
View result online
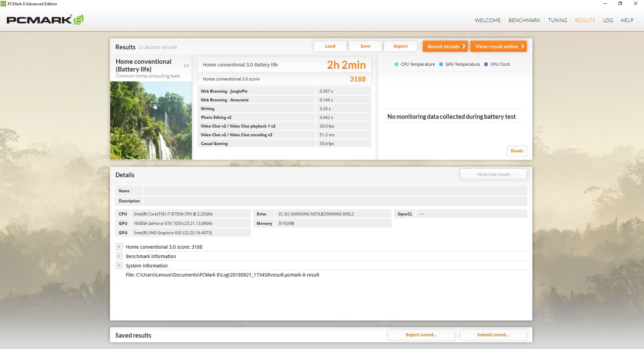point(498,46)
